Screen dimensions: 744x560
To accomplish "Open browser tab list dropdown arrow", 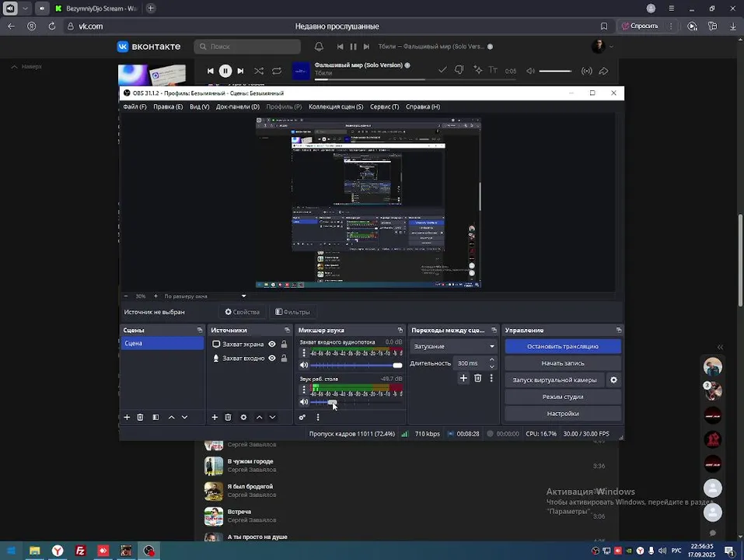I will pos(25,9).
